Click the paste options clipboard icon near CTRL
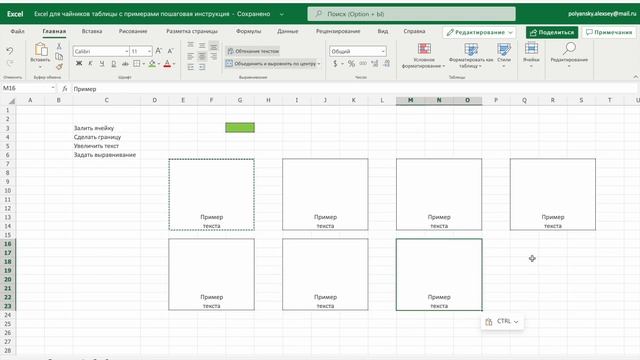640x360 pixels. 489,322
